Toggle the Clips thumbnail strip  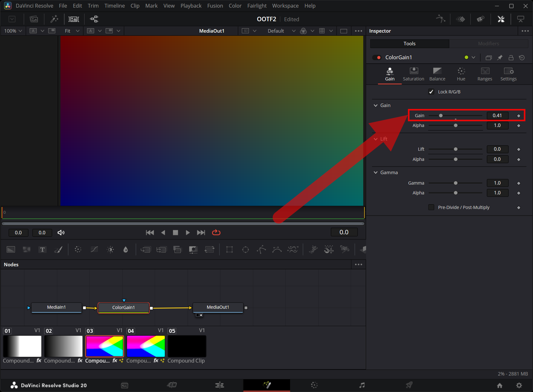[74, 19]
